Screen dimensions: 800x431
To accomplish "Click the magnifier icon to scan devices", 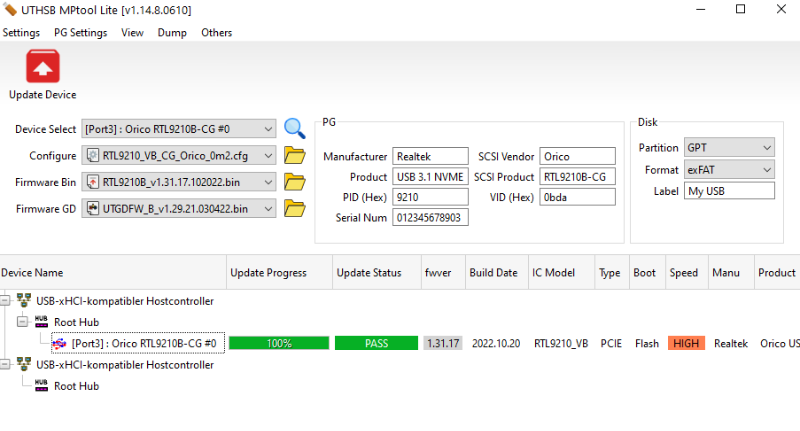I will (x=294, y=128).
